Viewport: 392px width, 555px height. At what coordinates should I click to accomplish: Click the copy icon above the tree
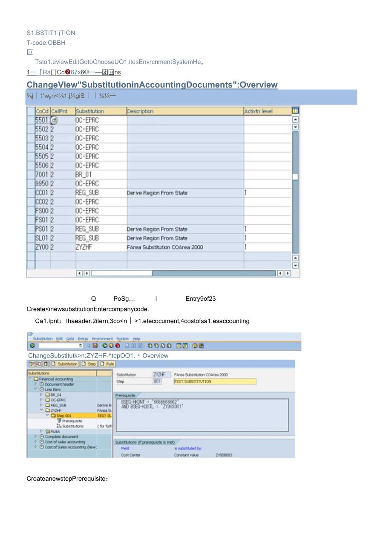point(39,364)
